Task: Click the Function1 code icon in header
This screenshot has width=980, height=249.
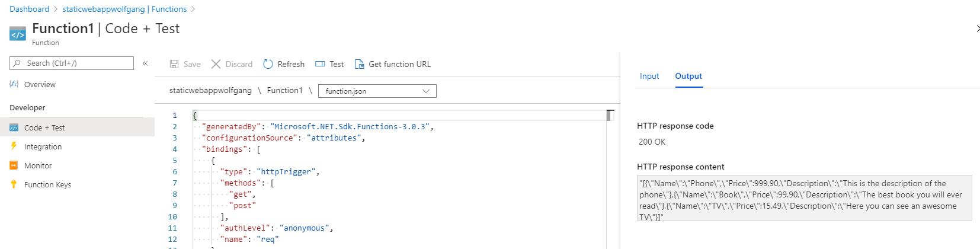Action: coord(18,34)
